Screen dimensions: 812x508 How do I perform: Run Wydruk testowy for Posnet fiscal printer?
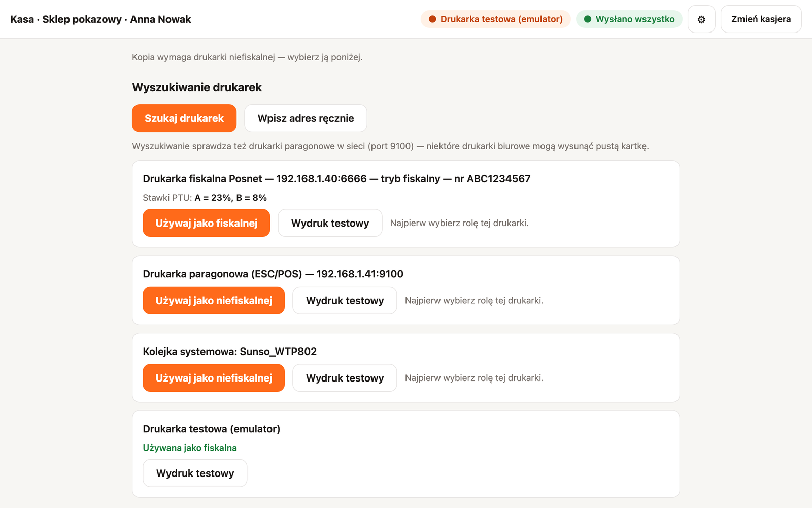tap(330, 223)
